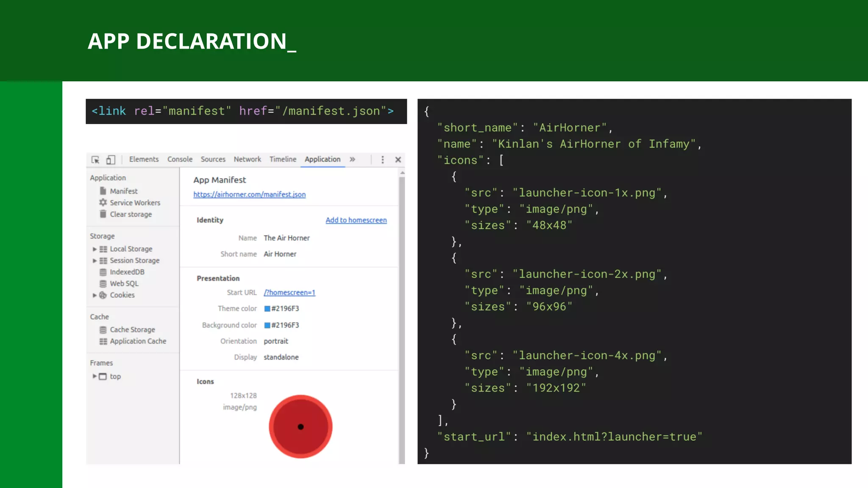Image resolution: width=868 pixels, height=488 pixels.
Task: Open Web SQL in the sidebar
Action: click(x=124, y=283)
